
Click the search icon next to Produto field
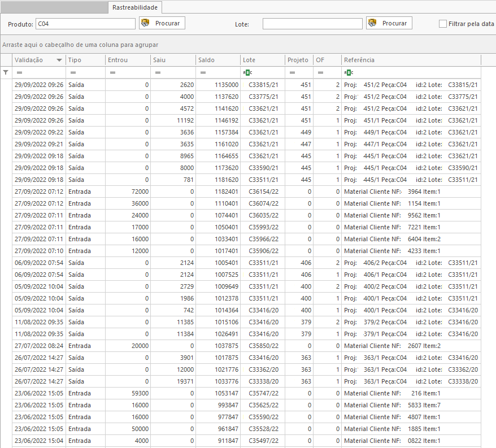coord(145,23)
